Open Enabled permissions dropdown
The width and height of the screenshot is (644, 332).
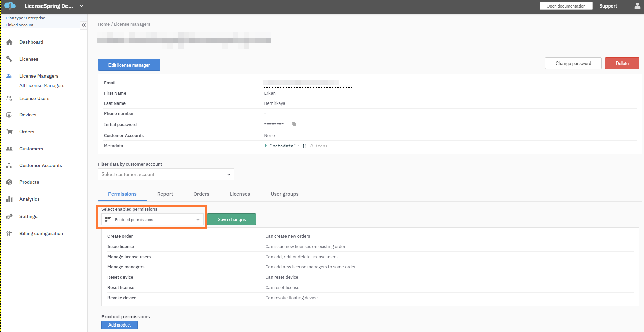tap(152, 219)
